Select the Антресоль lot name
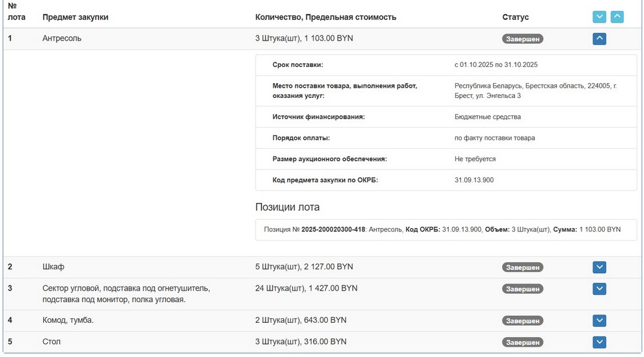The height and width of the screenshot is (357, 644). [62, 38]
